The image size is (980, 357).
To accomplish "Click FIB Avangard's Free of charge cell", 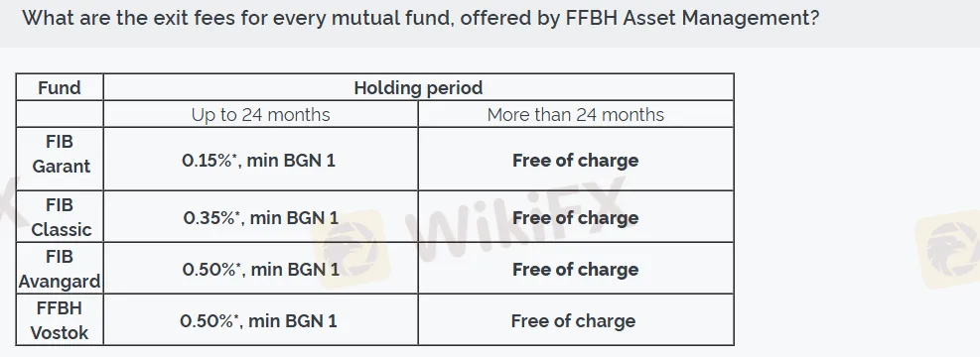I will pos(576,269).
